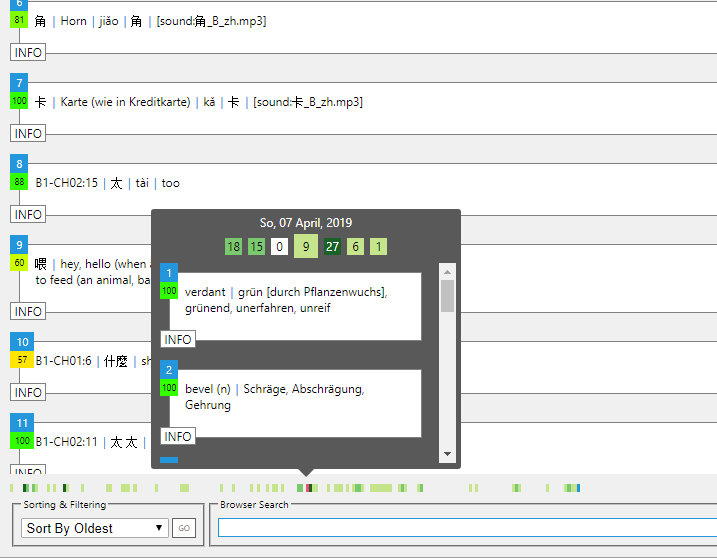
Task: Open INFO for the verdant popup card
Action: pos(178,339)
